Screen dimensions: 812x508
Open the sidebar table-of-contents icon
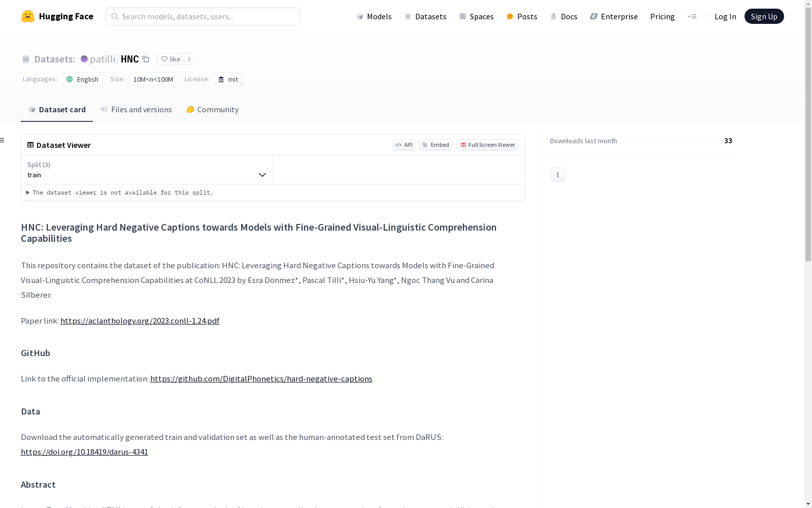pyautogui.click(x=3, y=140)
